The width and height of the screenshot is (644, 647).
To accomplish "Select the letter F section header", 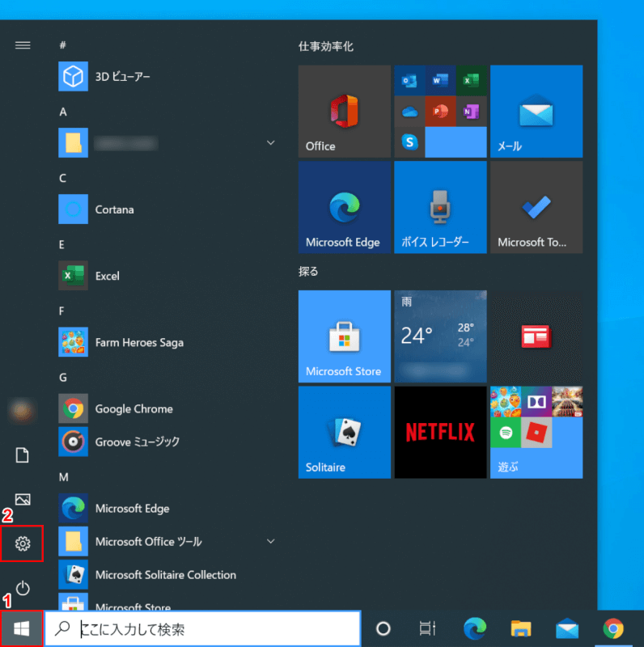I will (62, 311).
